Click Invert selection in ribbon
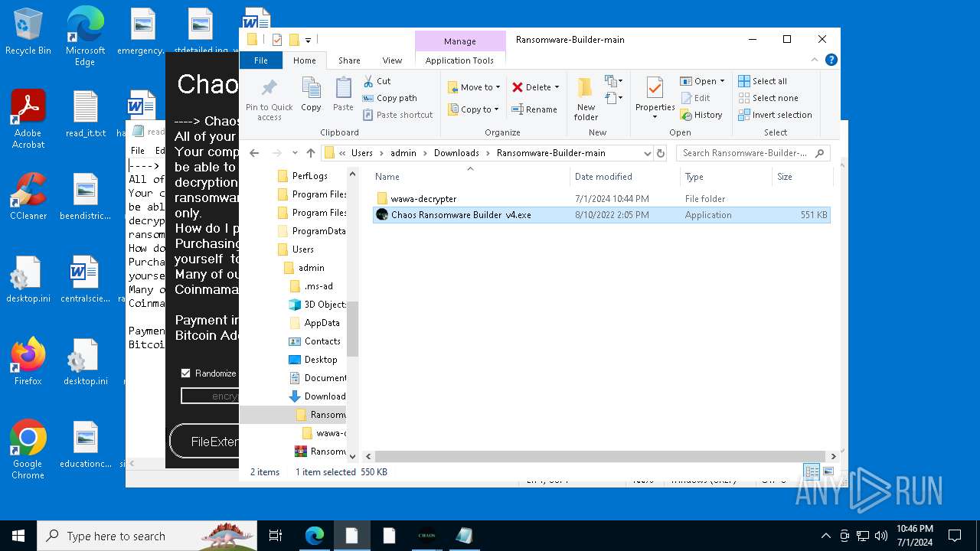The image size is (980, 551). click(x=775, y=115)
